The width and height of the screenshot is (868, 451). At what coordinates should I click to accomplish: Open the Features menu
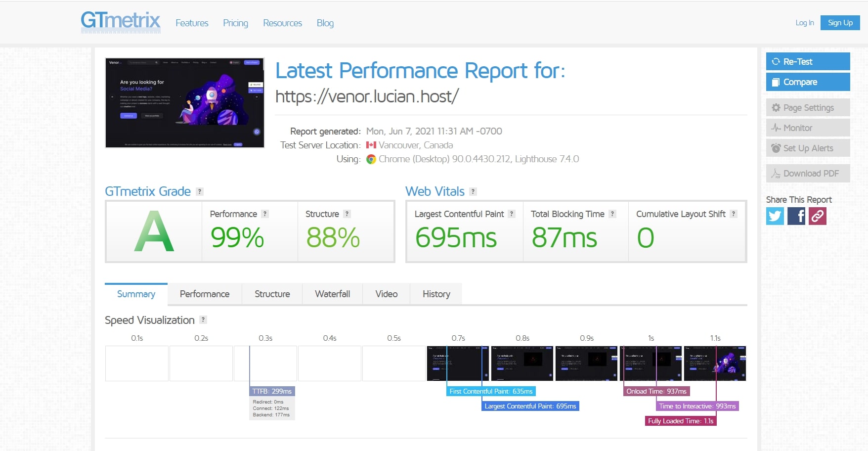click(x=192, y=23)
